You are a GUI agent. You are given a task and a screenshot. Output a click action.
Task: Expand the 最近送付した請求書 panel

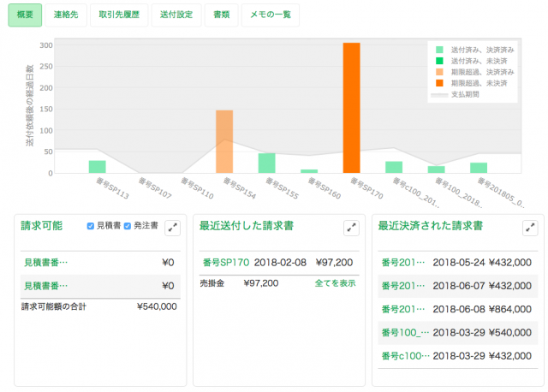click(x=351, y=229)
